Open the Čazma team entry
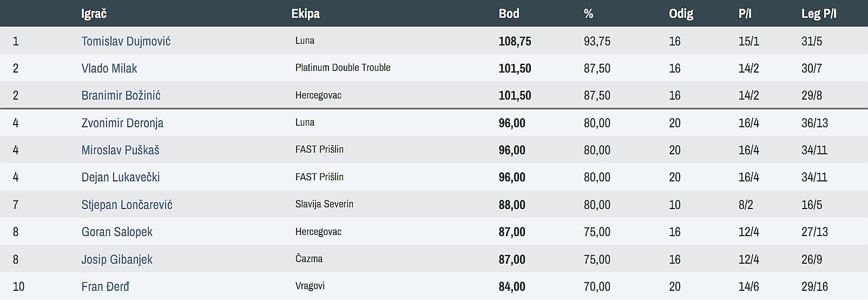The image size is (868, 300). (x=308, y=259)
